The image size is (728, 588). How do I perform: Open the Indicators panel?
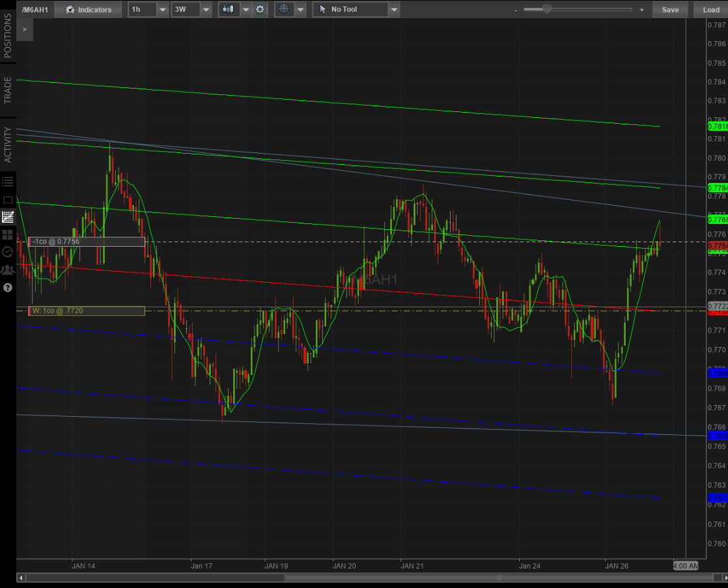[x=88, y=9]
